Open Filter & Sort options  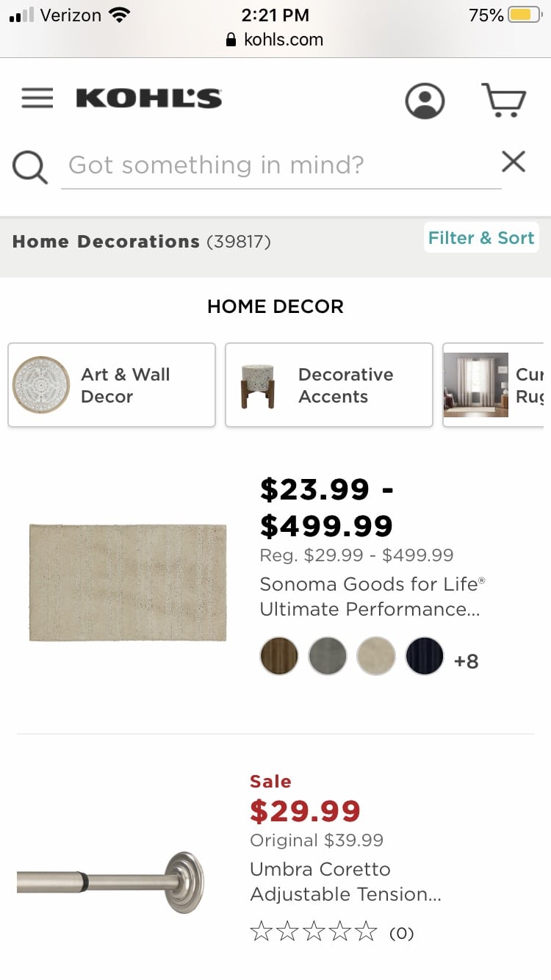[x=481, y=238]
